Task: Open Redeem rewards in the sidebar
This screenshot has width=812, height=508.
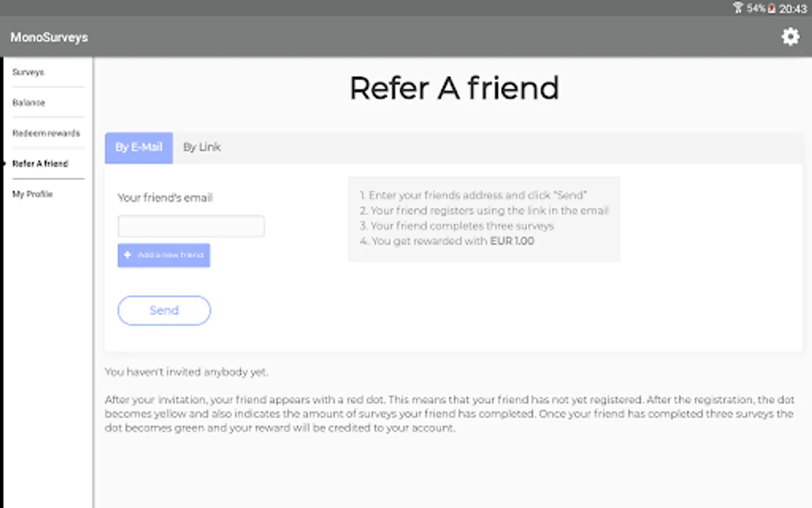Action: coord(46,133)
